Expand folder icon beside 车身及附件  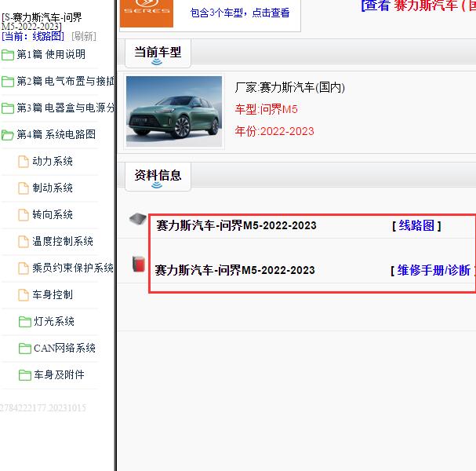pos(24,375)
